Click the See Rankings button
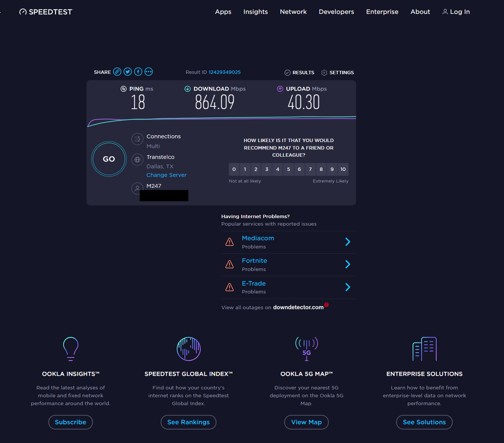The width and height of the screenshot is (504, 443). (x=188, y=422)
